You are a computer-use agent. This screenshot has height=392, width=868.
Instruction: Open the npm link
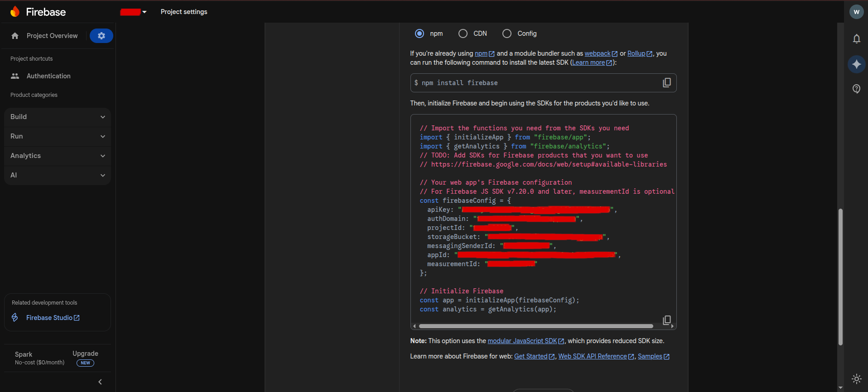484,53
